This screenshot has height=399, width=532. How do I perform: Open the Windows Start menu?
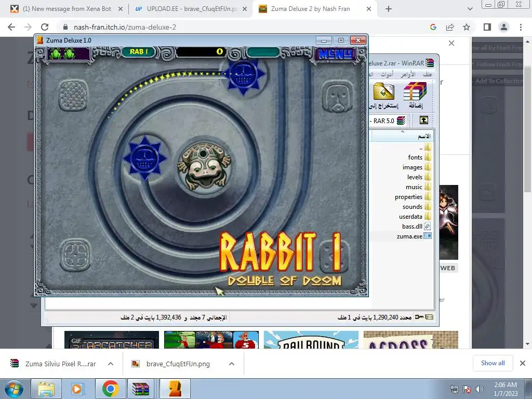[x=14, y=389]
